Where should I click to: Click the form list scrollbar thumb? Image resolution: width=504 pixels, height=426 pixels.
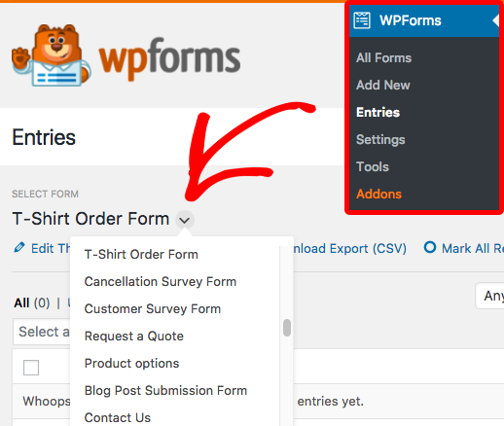pos(287,328)
